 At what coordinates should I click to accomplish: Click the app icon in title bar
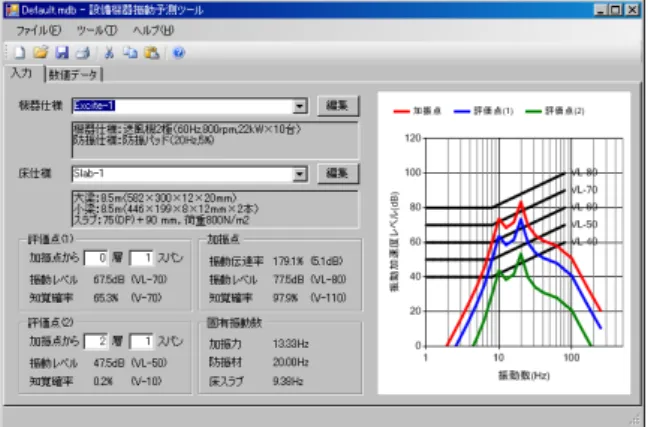click(12, 10)
